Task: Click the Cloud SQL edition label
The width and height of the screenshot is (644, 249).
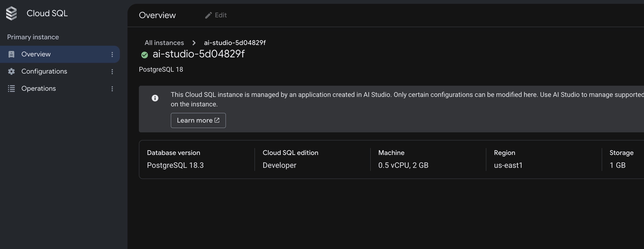Action: point(291,153)
